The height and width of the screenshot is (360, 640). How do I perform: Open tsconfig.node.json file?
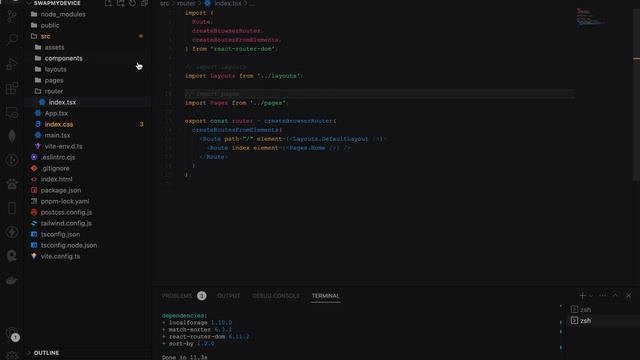coord(88,245)
